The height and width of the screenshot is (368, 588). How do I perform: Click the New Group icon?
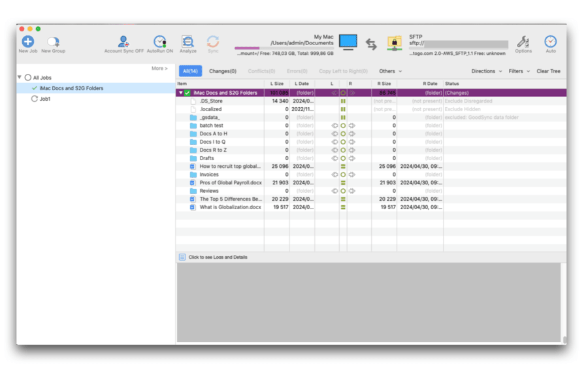tap(53, 42)
